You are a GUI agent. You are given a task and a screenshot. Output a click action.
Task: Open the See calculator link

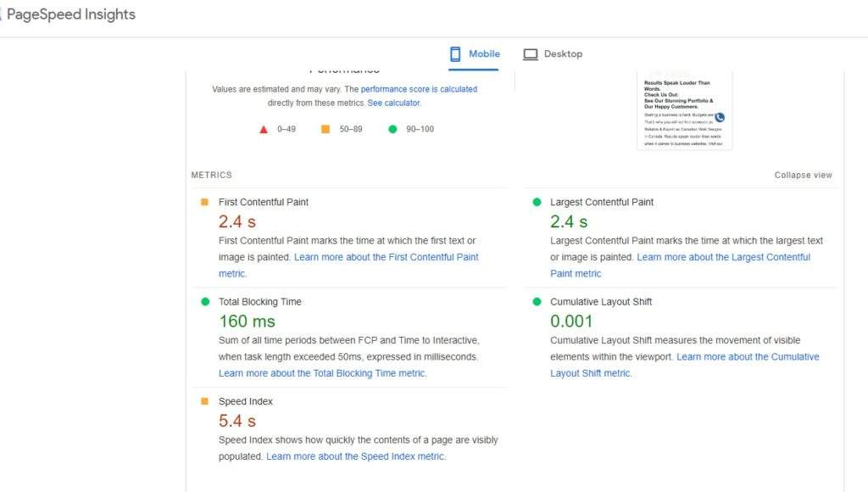393,102
